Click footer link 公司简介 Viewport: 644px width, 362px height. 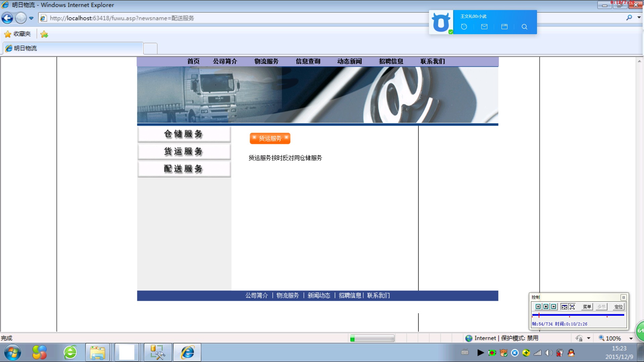pyautogui.click(x=257, y=296)
